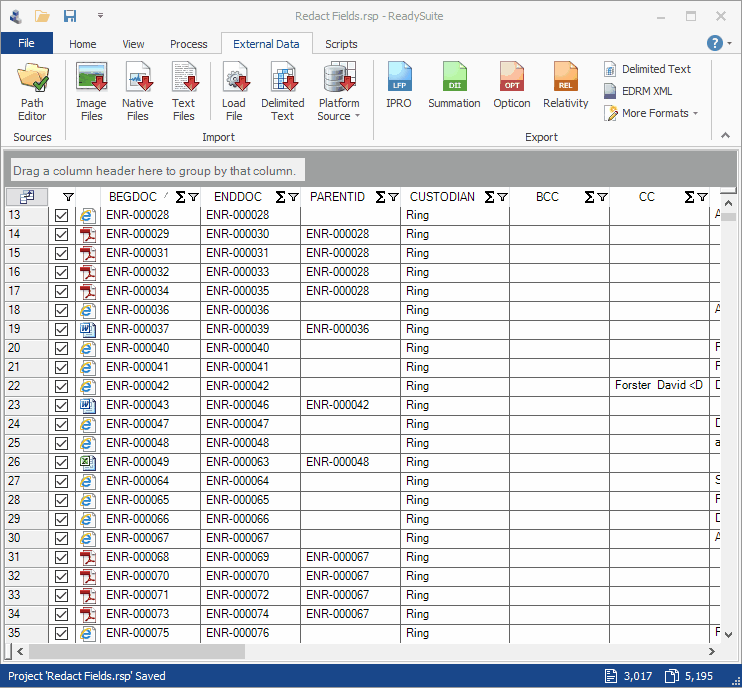
Task: Import Image Files
Action: click(x=91, y=92)
